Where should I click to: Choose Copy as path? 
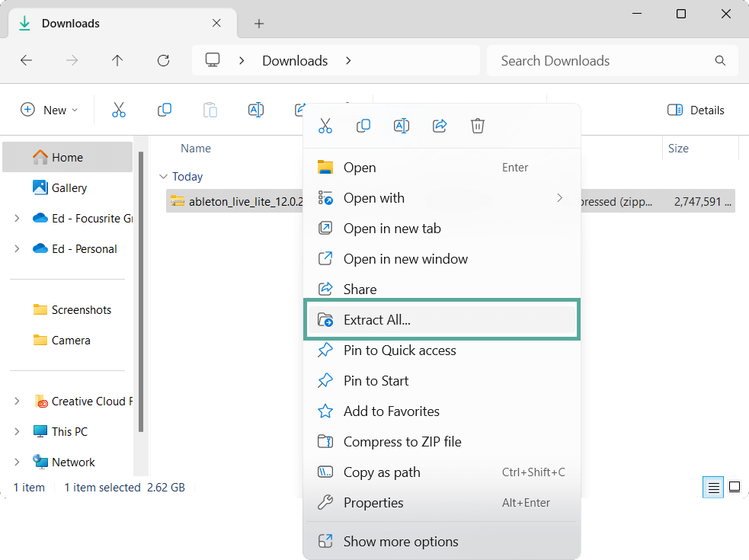442,472
